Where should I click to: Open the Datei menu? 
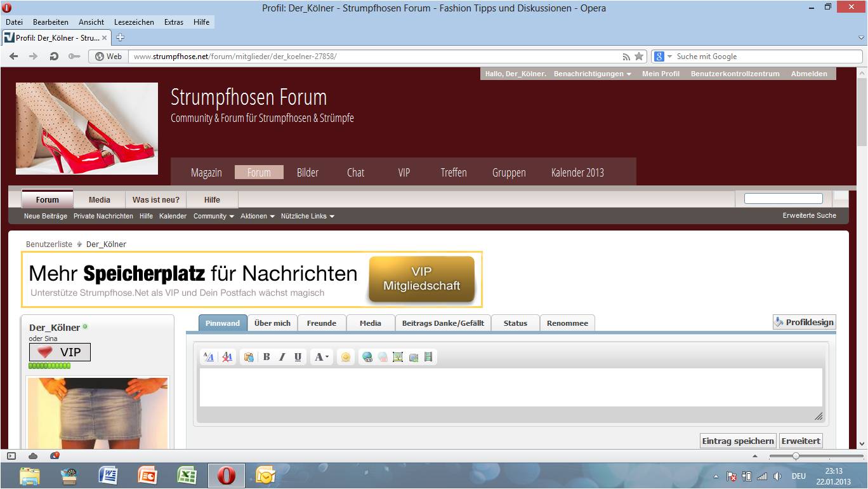pyautogui.click(x=14, y=22)
